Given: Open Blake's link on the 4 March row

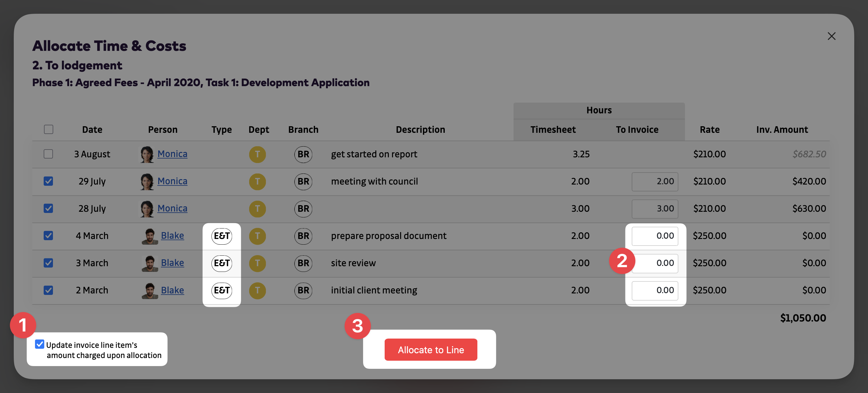Looking at the screenshot, I should coord(172,236).
